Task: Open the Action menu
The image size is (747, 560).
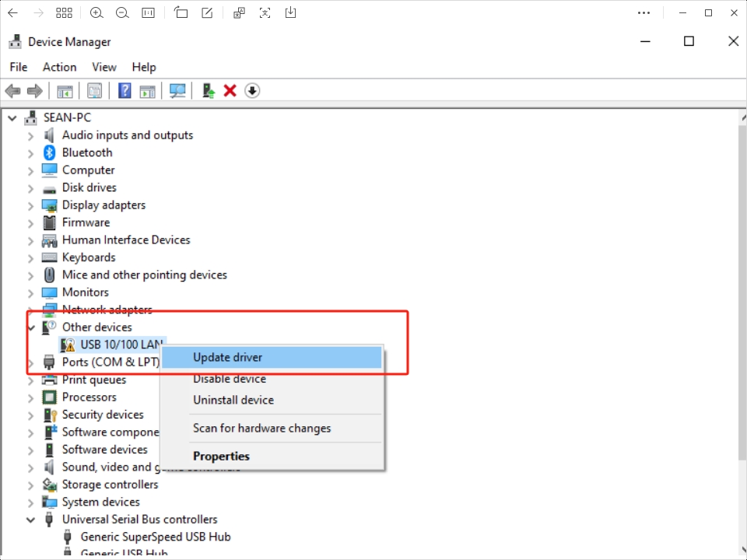Action: point(59,67)
